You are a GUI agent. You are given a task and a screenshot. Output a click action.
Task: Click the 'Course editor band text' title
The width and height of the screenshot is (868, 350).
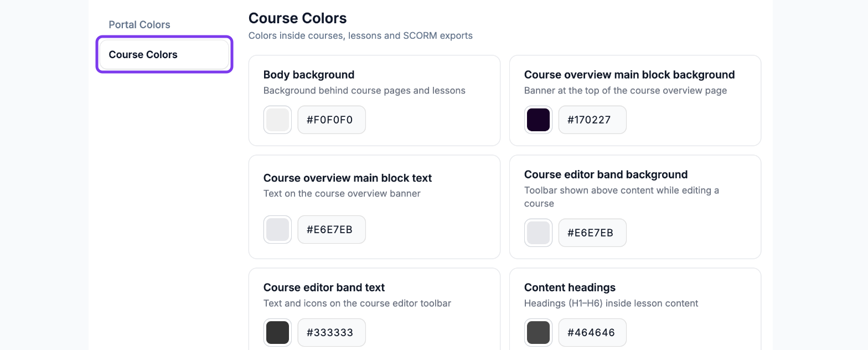point(324,287)
